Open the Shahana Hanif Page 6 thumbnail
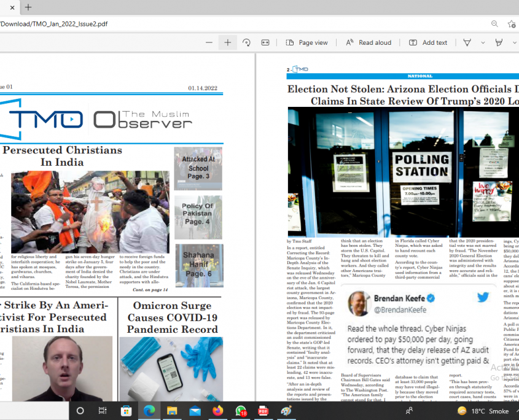 coord(199,265)
